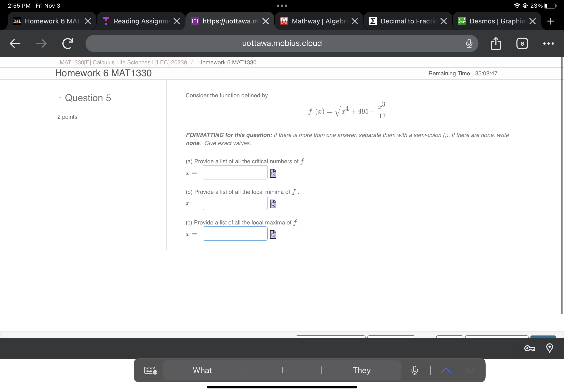
Task: Open the browser more options menu
Action: pyautogui.click(x=548, y=44)
